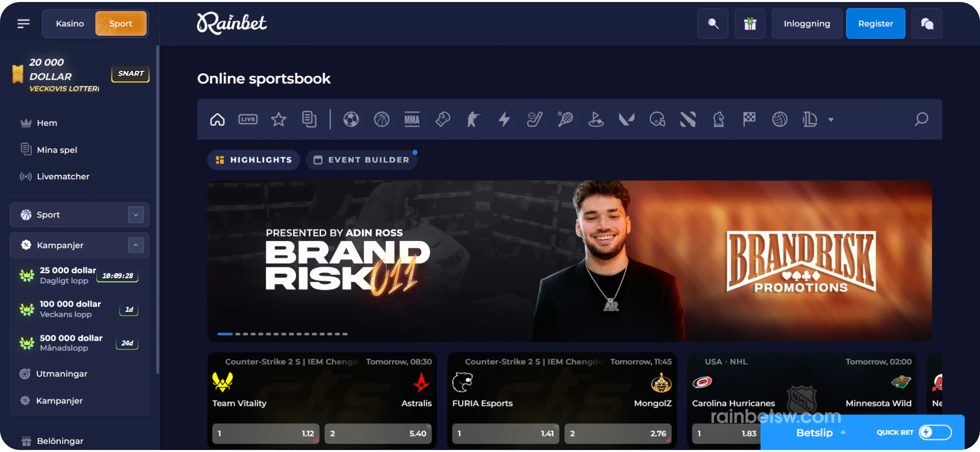980x452 pixels.
Task: Expand the Sport sidebar section
Action: (x=136, y=215)
